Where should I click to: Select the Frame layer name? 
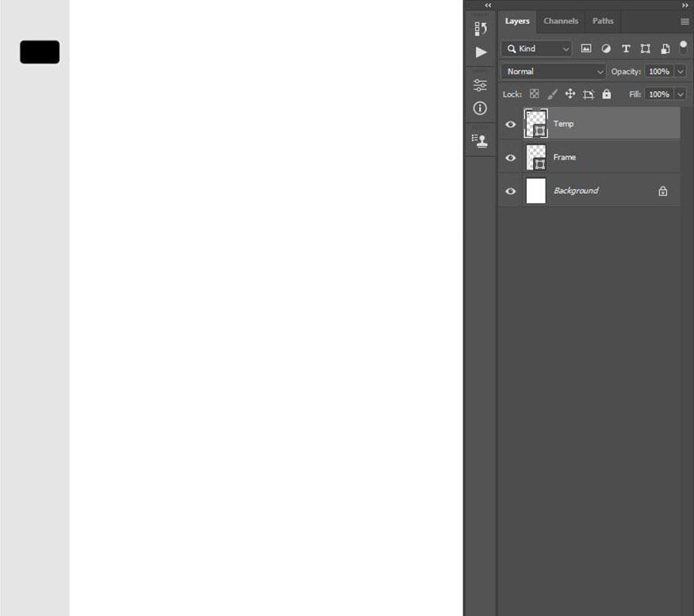[x=564, y=157]
